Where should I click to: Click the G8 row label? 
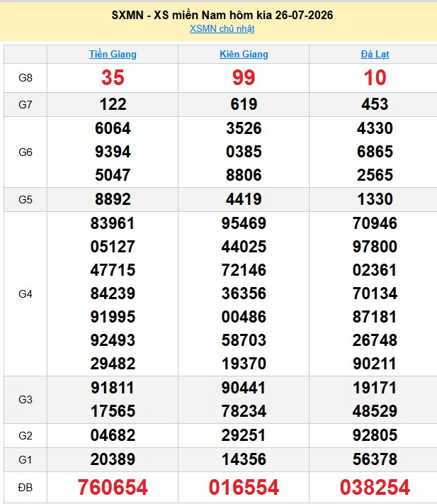[25, 78]
